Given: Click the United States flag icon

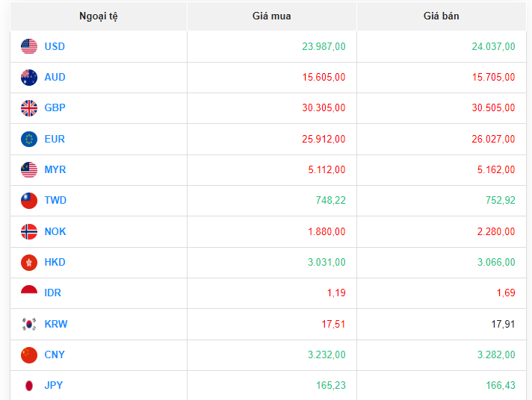Looking at the screenshot, I should pos(29,46).
